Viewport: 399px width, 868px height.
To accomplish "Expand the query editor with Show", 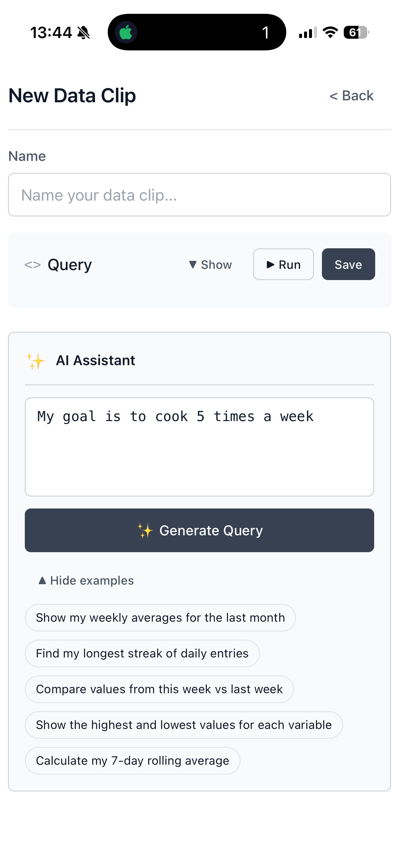I will [x=210, y=265].
